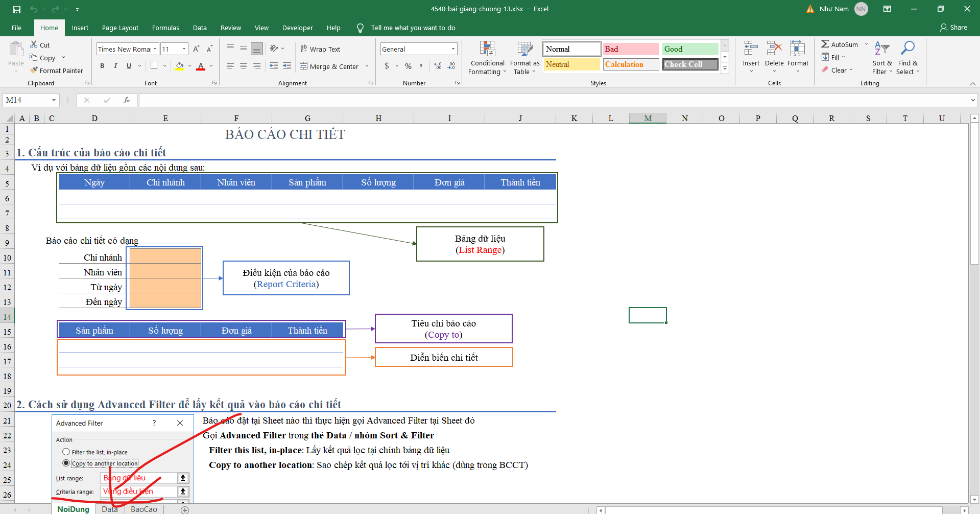The image size is (980, 514).
Task: Open the General number format dropdown
Action: 453,49
